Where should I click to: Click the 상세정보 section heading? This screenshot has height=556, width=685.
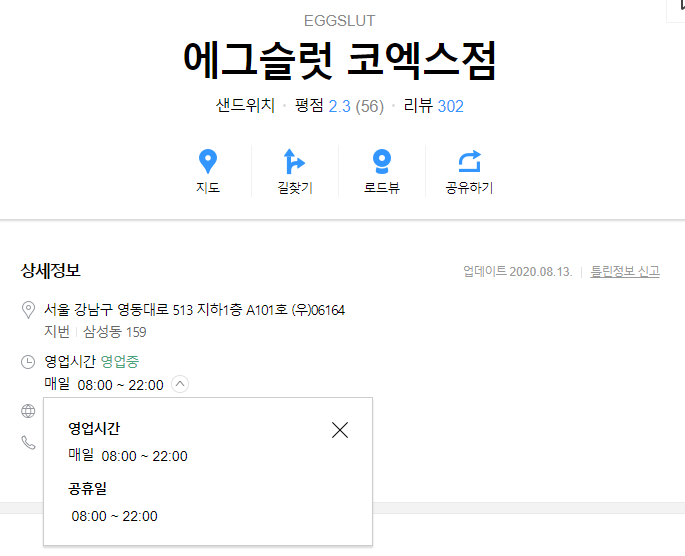coord(51,270)
